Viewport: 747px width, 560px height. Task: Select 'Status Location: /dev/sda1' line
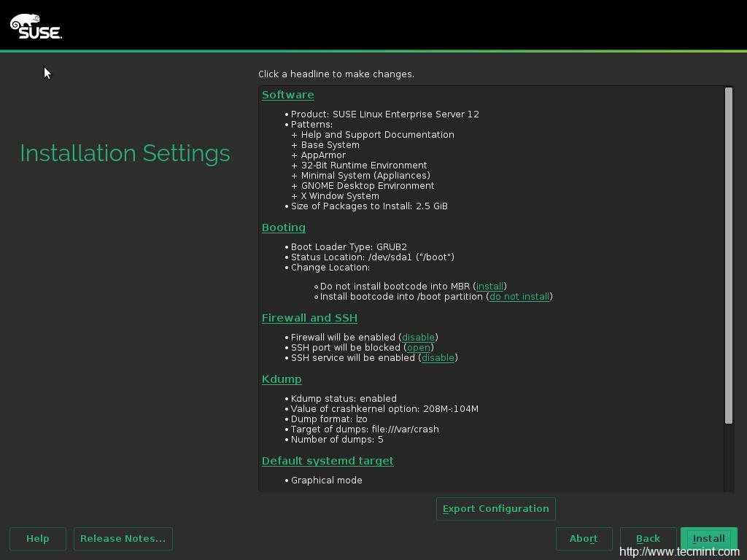coord(373,257)
